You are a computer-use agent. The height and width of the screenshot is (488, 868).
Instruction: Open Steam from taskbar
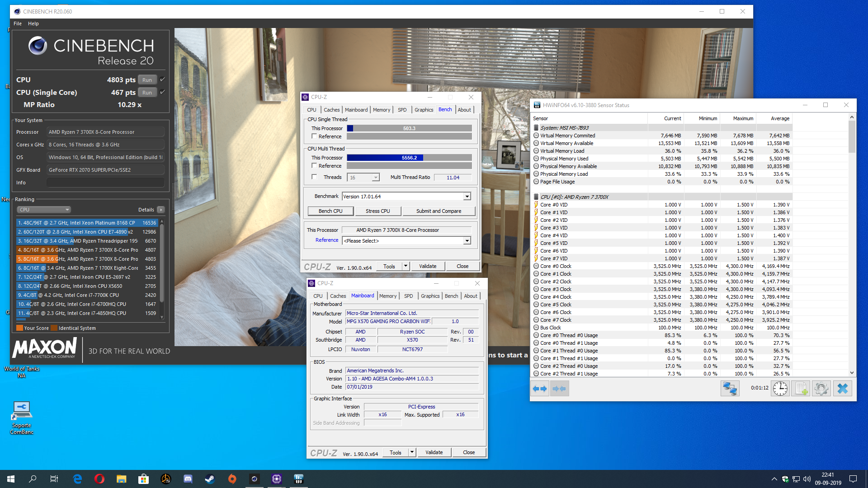(210, 479)
